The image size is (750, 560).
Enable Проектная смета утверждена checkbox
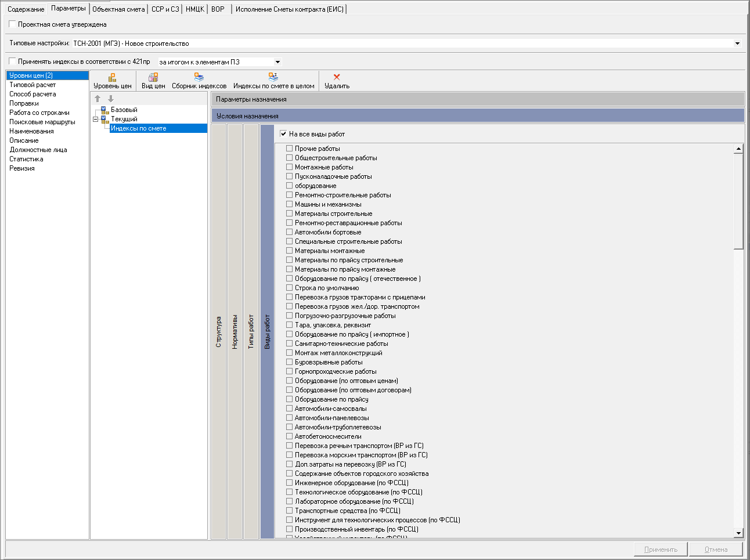click(x=12, y=24)
